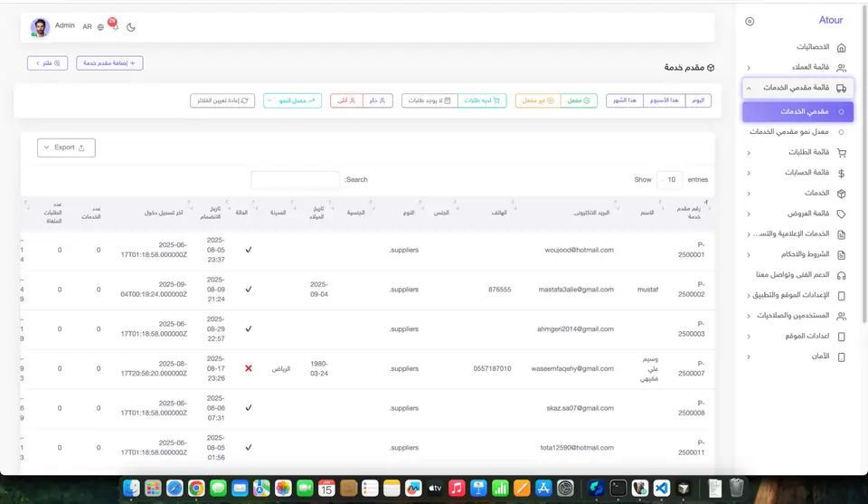Toggle the هذا الأسبوع (this week) filter

click(665, 100)
